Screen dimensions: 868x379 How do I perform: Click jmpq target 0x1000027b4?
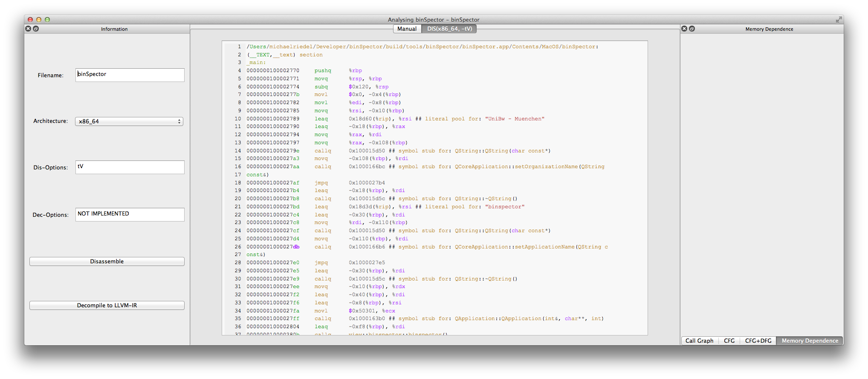point(367,183)
